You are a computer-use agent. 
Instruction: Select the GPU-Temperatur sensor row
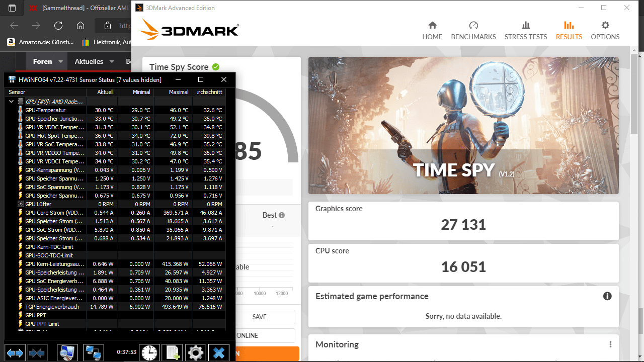(115, 110)
